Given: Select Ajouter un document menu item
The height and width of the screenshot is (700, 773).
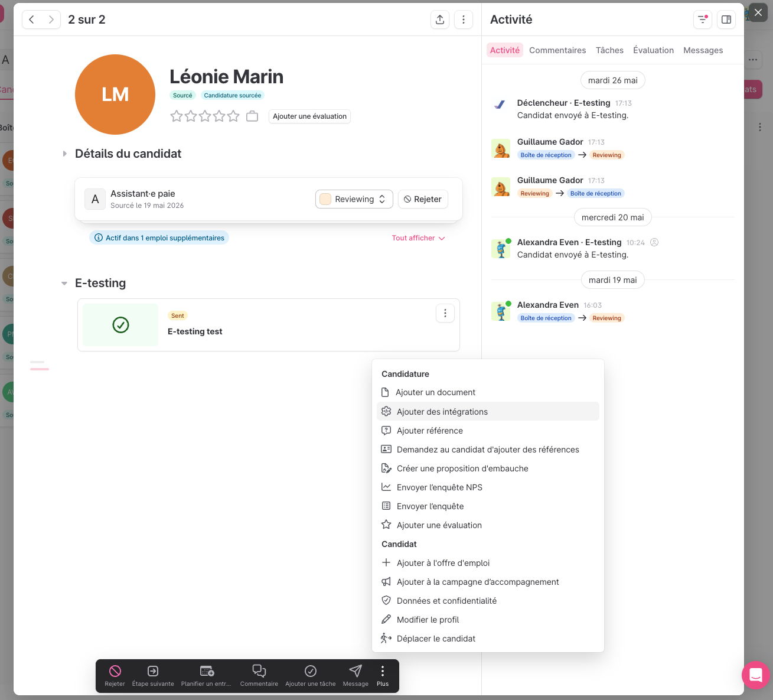Looking at the screenshot, I should tap(488, 392).
